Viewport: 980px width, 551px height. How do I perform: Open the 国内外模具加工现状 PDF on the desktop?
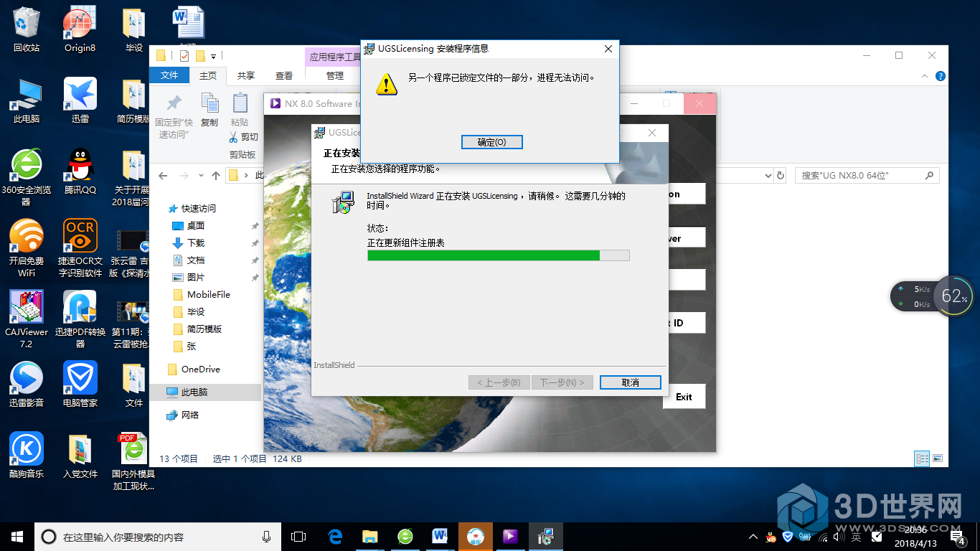pyautogui.click(x=133, y=461)
